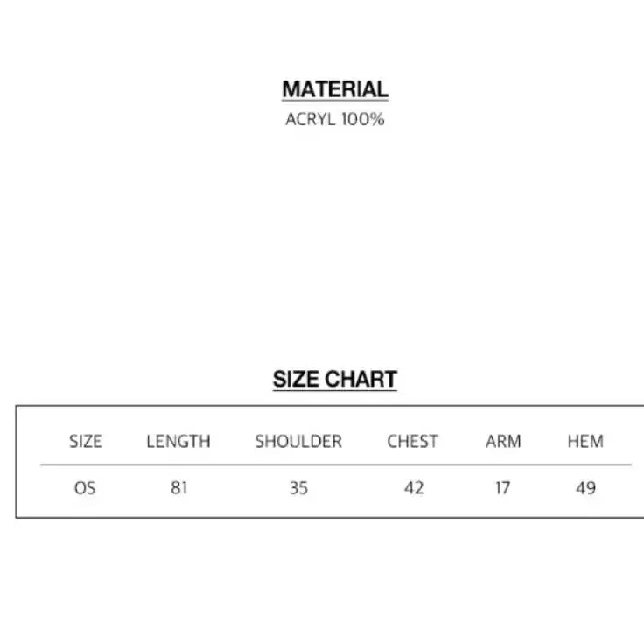Click the divider line under table headers

pos(336,465)
